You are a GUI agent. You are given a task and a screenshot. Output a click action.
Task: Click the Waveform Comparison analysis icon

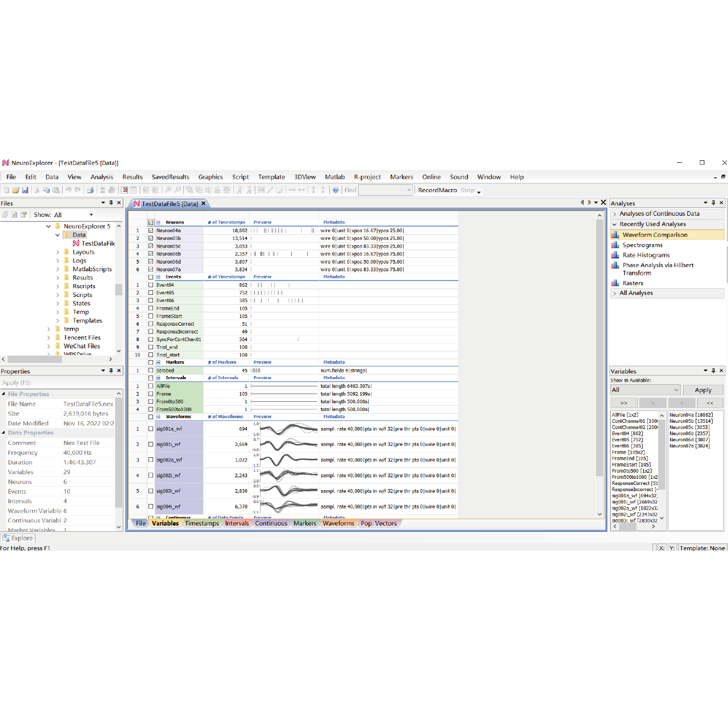(x=615, y=235)
